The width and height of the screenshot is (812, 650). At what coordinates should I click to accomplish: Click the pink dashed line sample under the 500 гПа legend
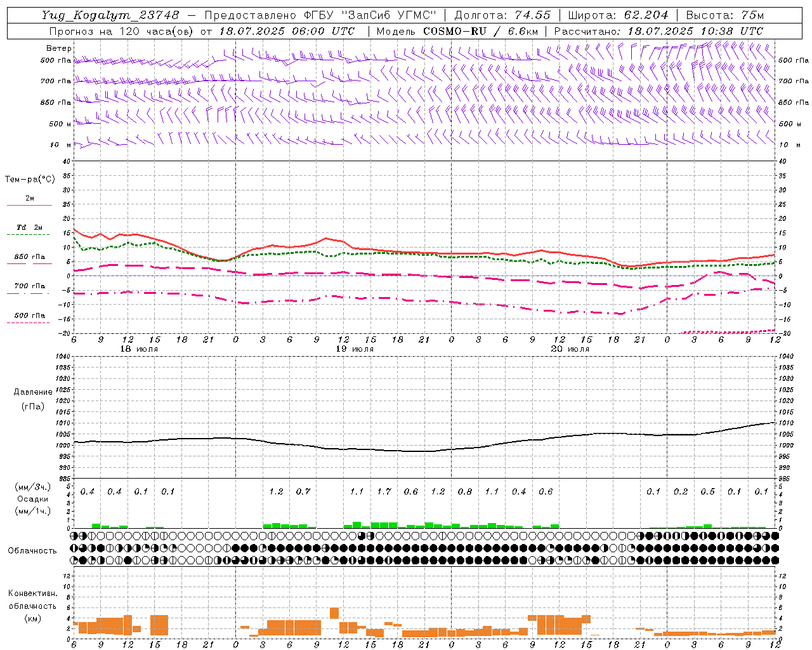28,323
